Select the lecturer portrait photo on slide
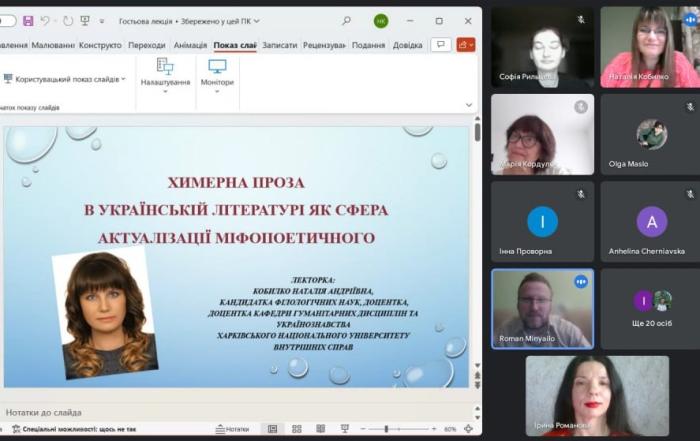The image size is (700, 441). 105,313
